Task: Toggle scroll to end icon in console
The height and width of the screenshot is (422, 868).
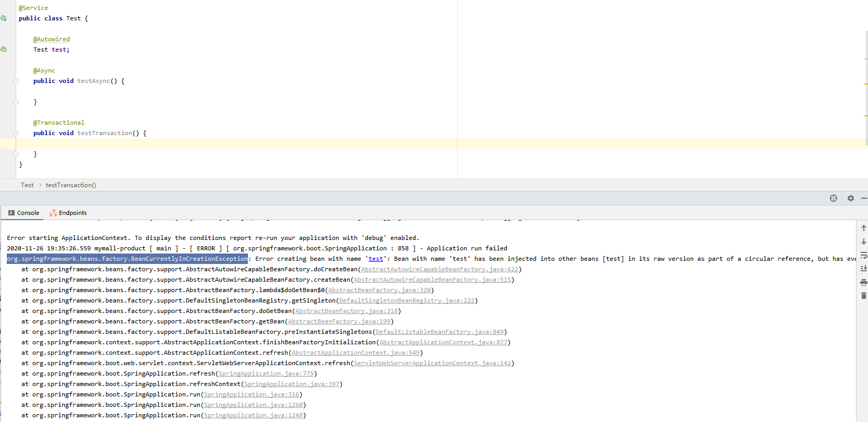Action: pyautogui.click(x=863, y=268)
